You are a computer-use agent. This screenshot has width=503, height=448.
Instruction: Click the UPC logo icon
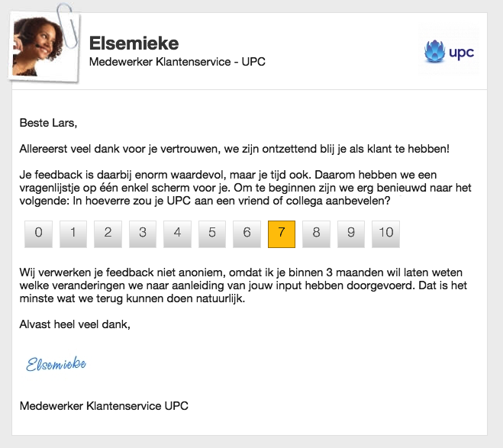(x=450, y=53)
